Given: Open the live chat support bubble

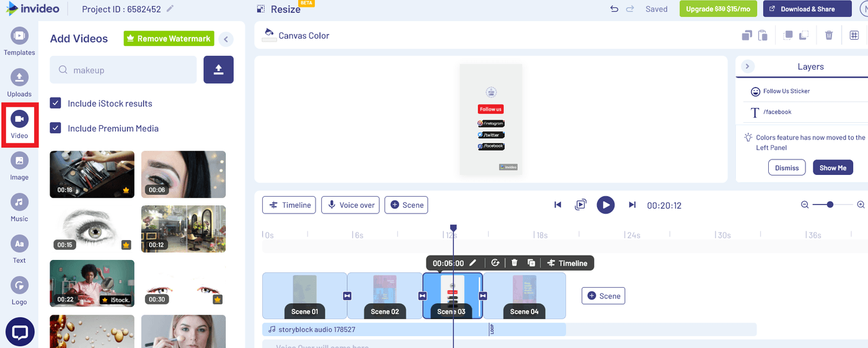Looking at the screenshot, I should pyautogui.click(x=20, y=332).
